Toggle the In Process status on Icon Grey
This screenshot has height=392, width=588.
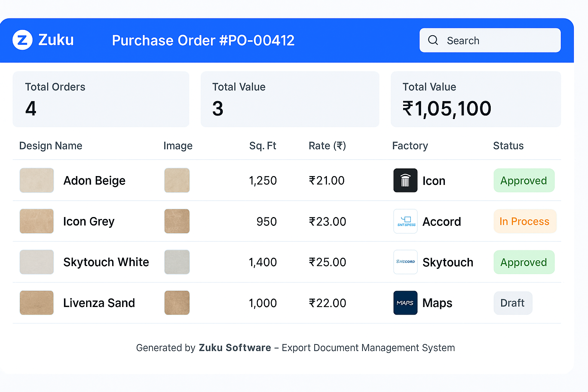tap(524, 221)
